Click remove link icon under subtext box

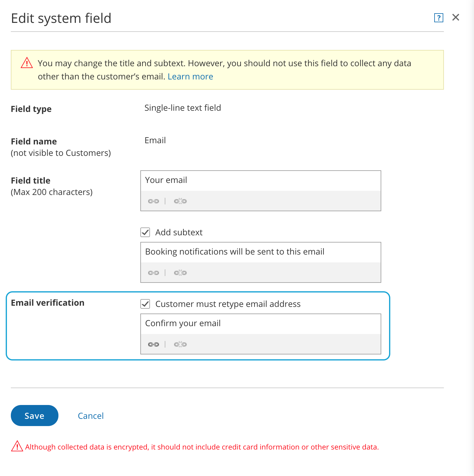point(180,273)
